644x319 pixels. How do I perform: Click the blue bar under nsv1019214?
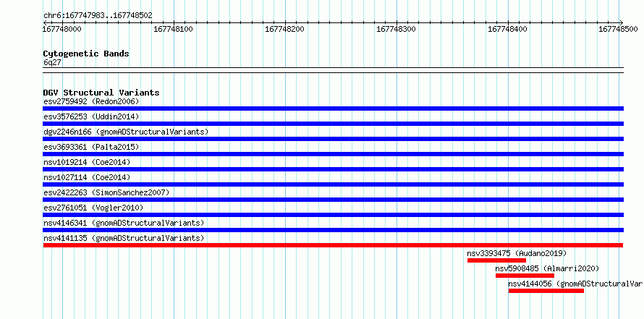coord(333,169)
